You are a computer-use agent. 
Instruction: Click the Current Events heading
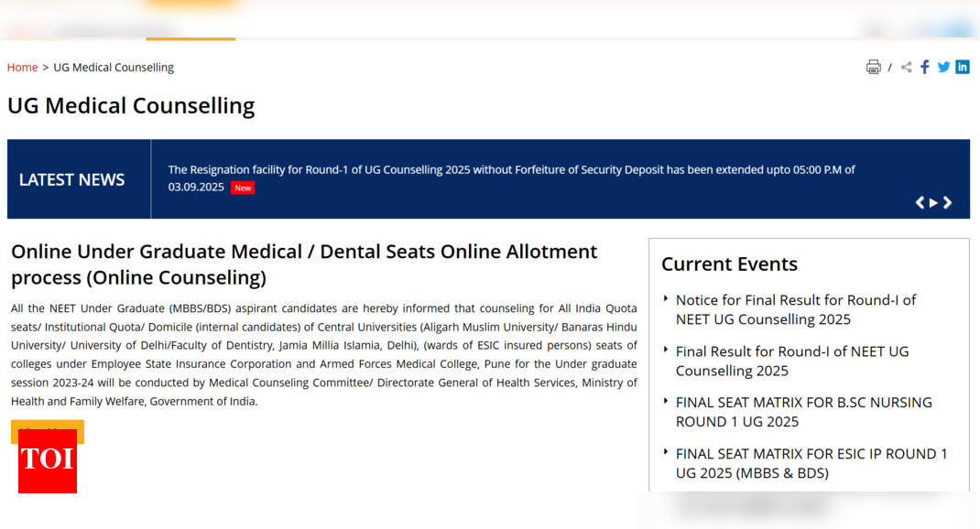pyautogui.click(x=729, y=264)
